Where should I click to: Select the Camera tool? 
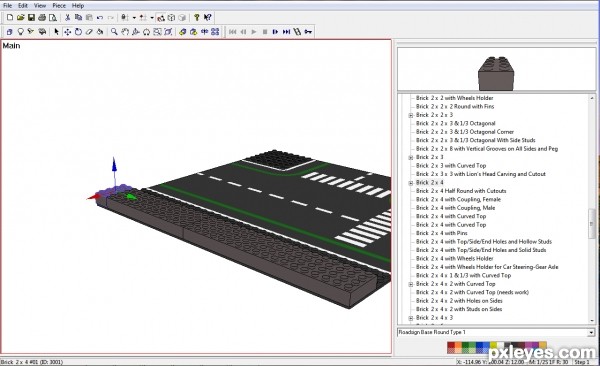click(42, 32)
